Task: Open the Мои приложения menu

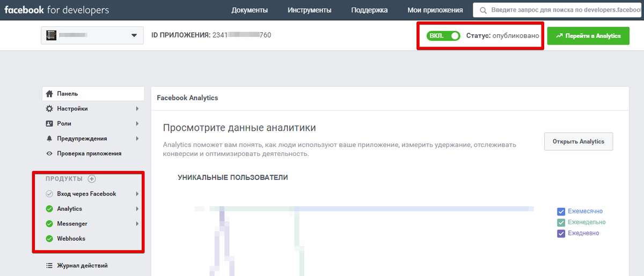Action: (x=435, y=10)
